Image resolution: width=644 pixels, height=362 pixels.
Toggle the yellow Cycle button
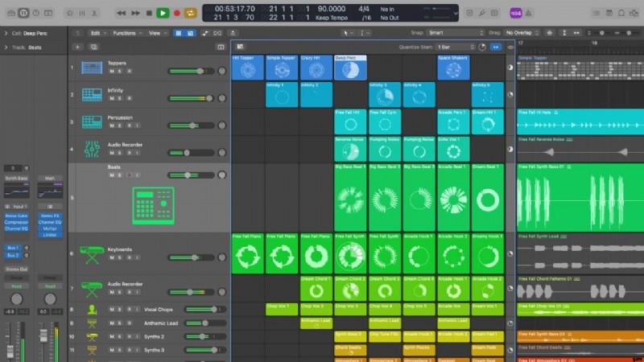pyautogui.click(x=190, y=13)
